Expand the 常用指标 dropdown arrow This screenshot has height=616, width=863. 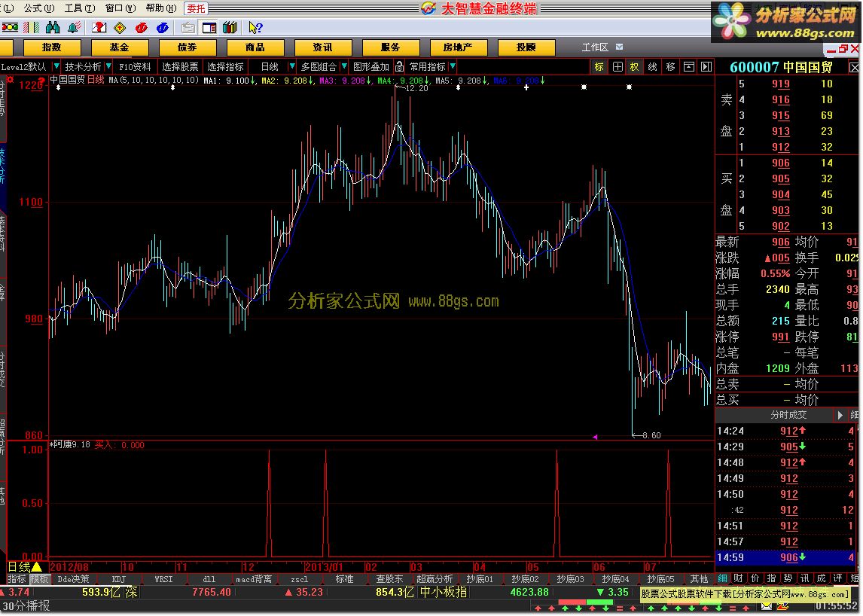[x=453, y=66]
